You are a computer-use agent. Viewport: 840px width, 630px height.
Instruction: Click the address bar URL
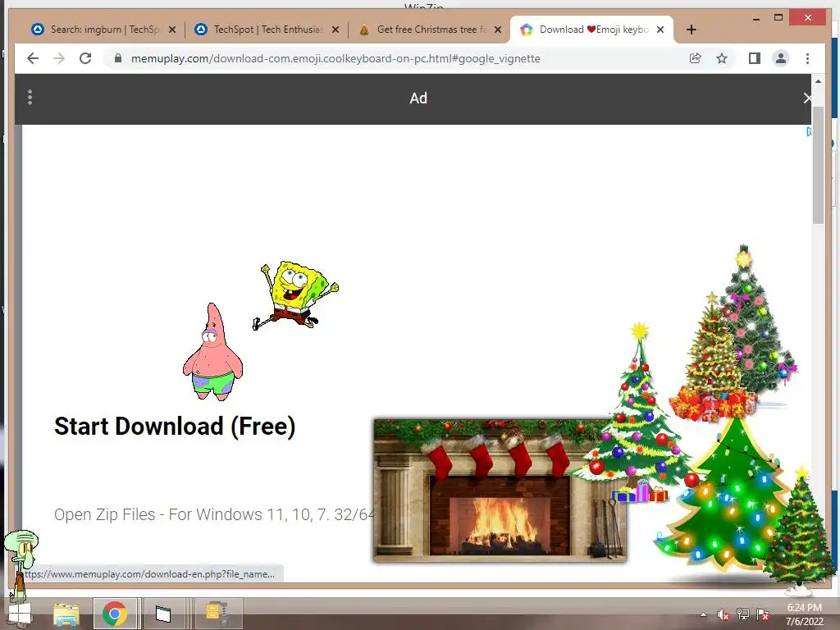(336, 58)
